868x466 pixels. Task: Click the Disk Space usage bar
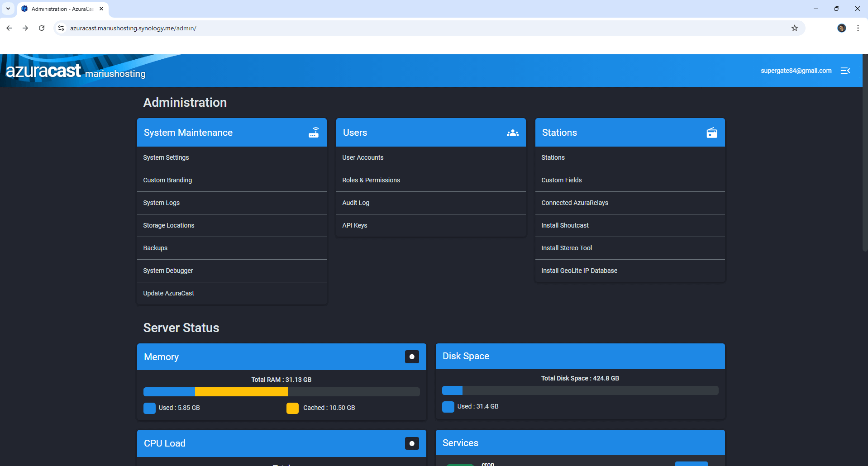click(580, 390)
